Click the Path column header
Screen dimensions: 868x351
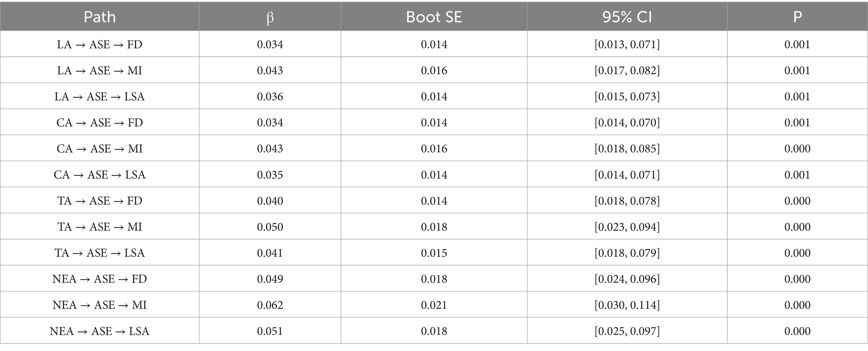[100, 17]
